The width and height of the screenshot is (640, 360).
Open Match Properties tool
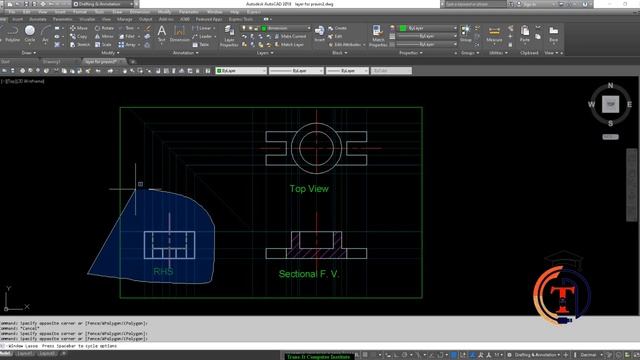pyautogui.click(x=378, y=36)
